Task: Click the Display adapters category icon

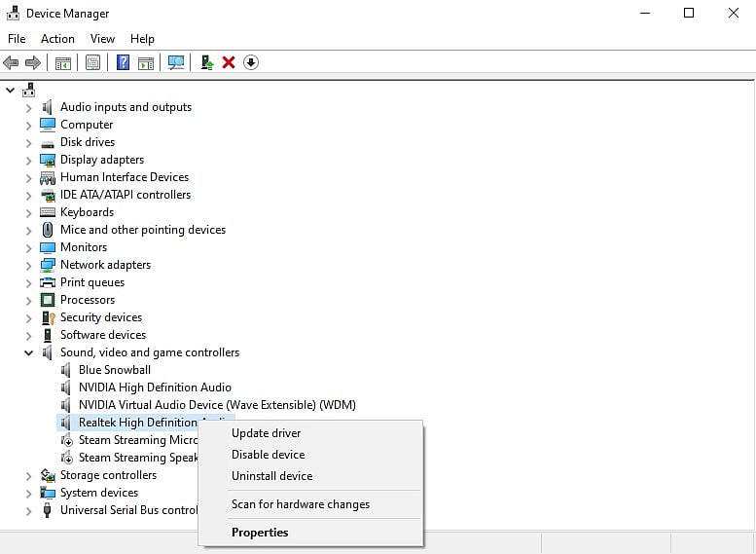Action: point(48,160)
